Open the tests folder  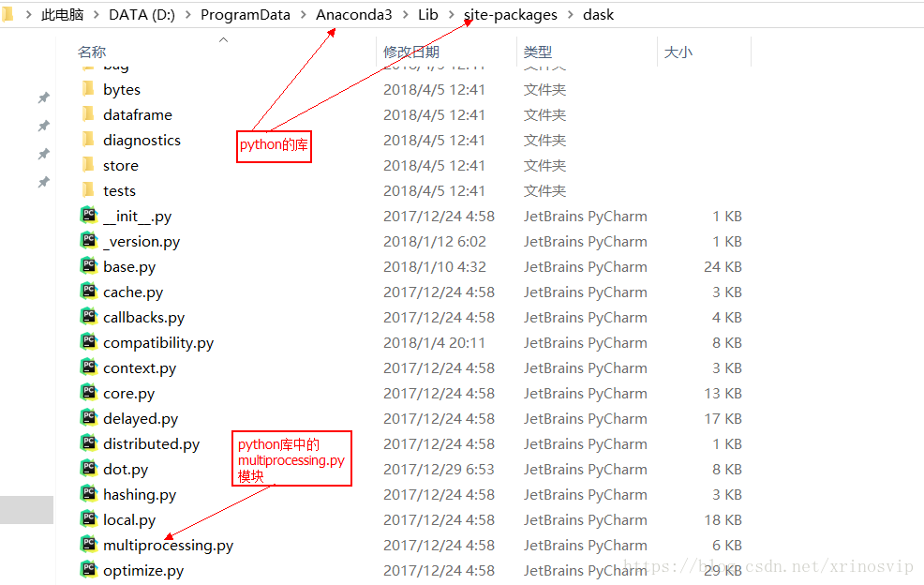pyautogui.click(x=117, y=189)
